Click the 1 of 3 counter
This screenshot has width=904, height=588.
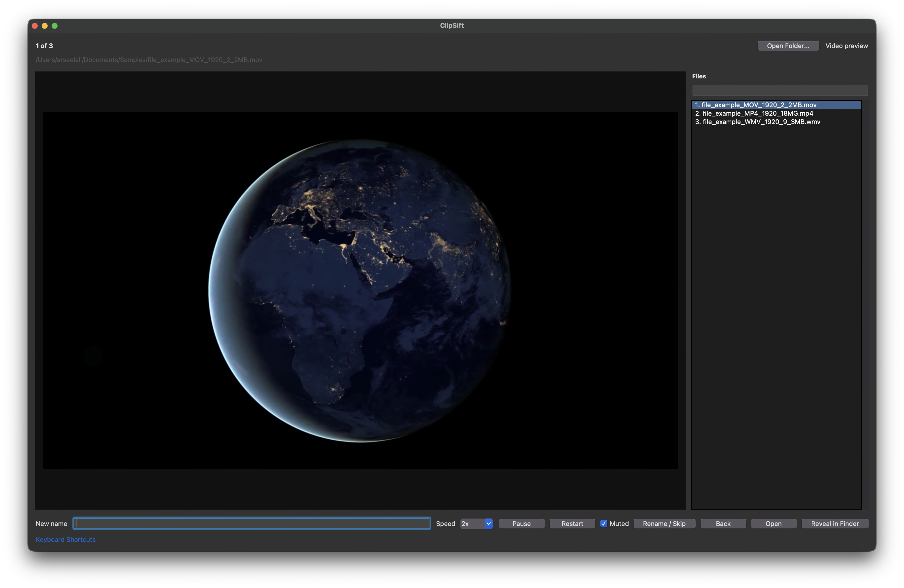click(x=44, y=46)
